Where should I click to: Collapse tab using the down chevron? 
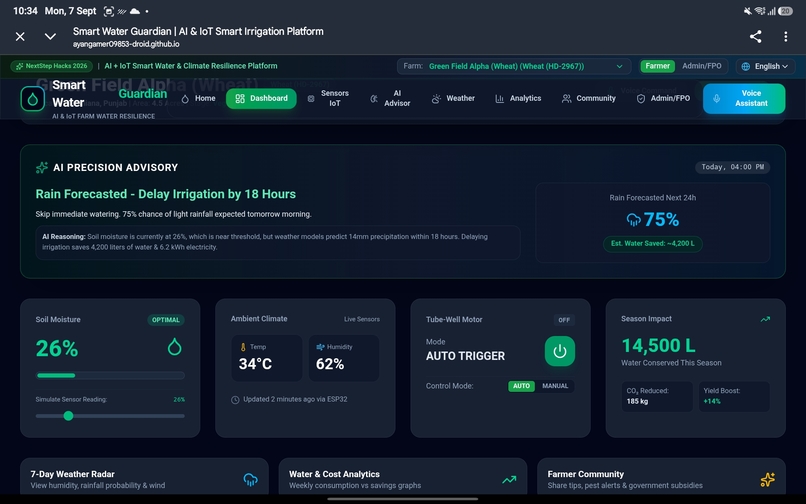click(50, 37)
